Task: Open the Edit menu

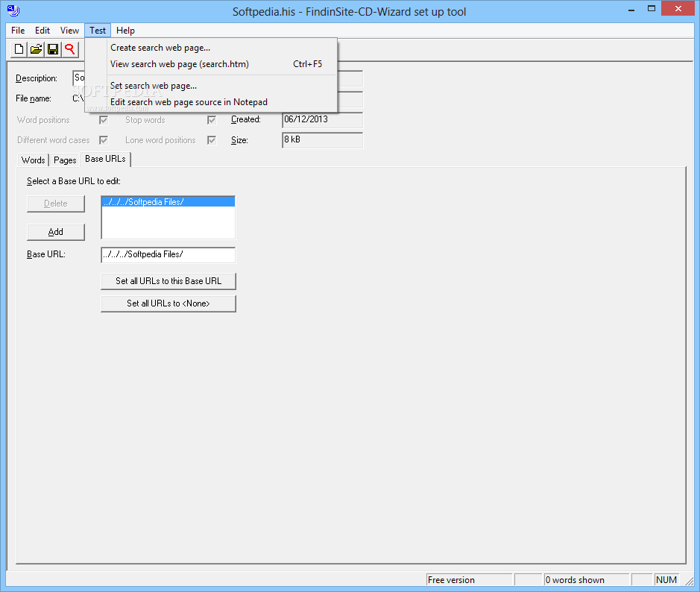Action: click(x=42, y=31)
